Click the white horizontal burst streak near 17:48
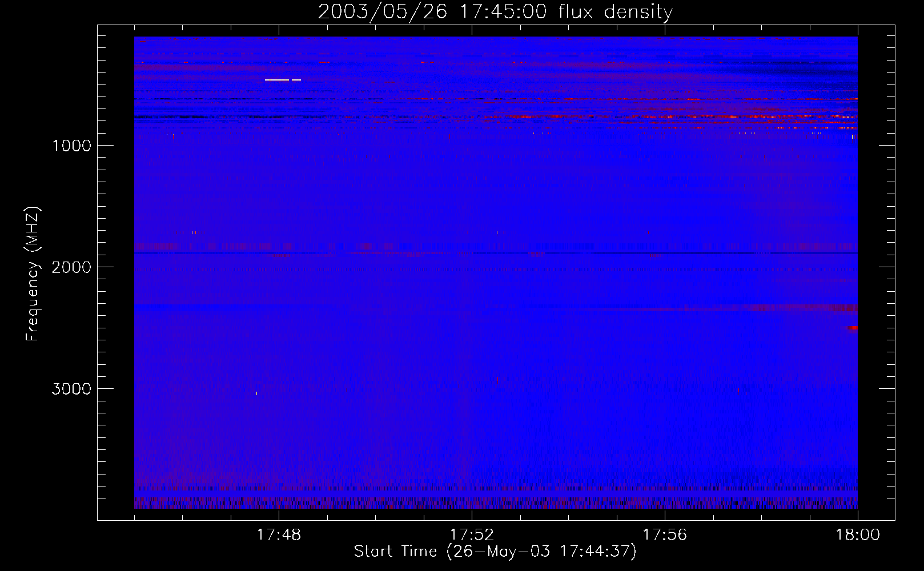924x571 pixels. point(283,80)
